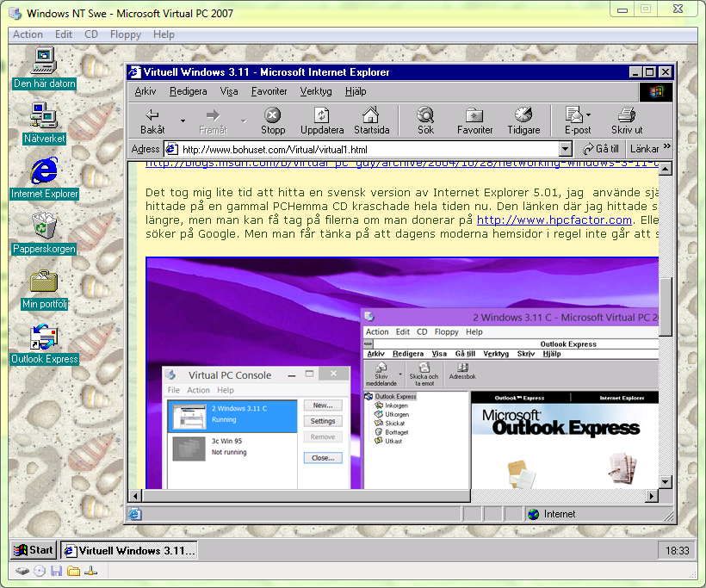Viewport: 706px width, 588px height.
Task: Click the taskbar clock showing 18:33
Action: click(678, 551)
